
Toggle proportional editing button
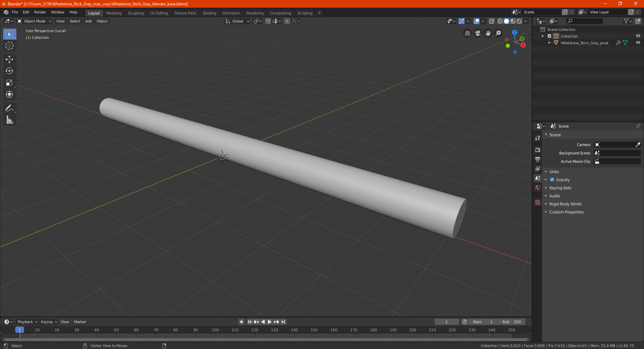click(x=287, y=21)
